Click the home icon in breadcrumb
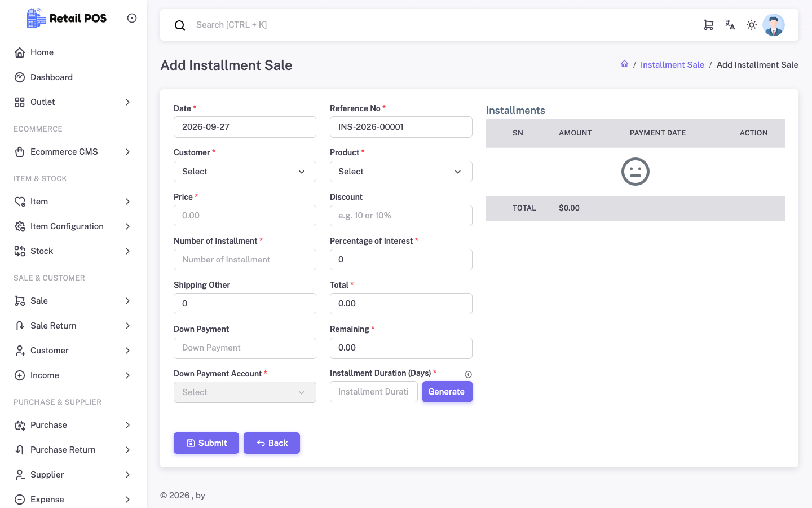 tap(625, 64)
